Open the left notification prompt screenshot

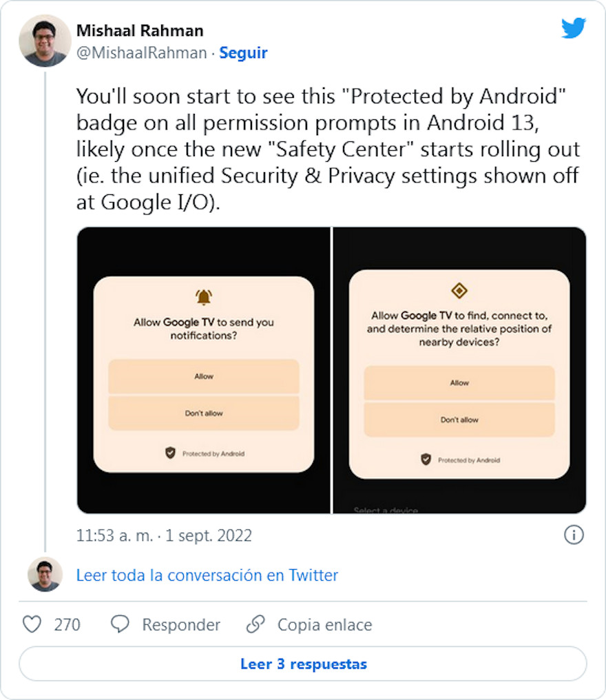click(204, 370)
